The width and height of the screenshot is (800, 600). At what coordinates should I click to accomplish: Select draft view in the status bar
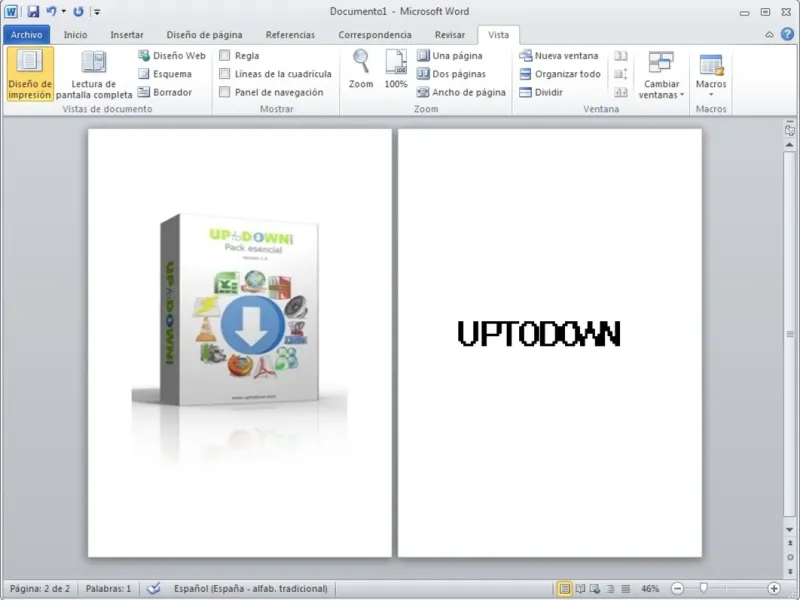pyautogui.click(x=626, y=589)
